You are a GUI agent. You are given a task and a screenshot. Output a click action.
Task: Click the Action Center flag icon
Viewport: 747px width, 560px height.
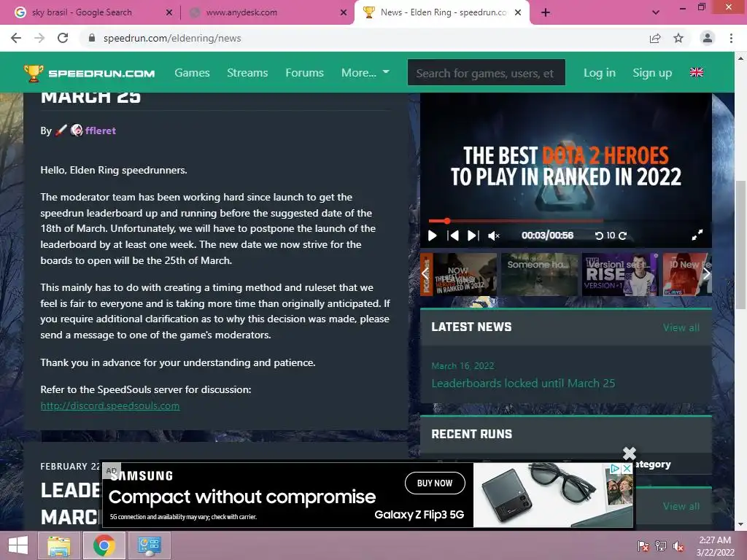643,546
